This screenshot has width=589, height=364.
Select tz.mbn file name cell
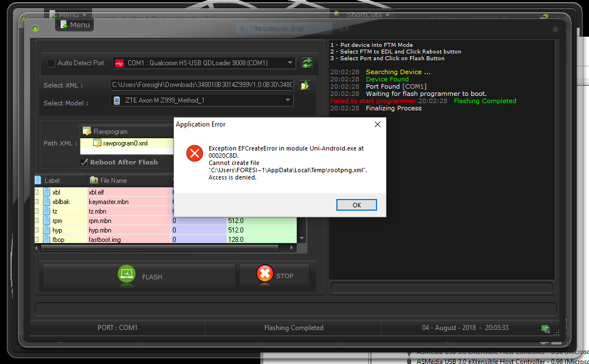pyautogui.click(x=129, y=211)
